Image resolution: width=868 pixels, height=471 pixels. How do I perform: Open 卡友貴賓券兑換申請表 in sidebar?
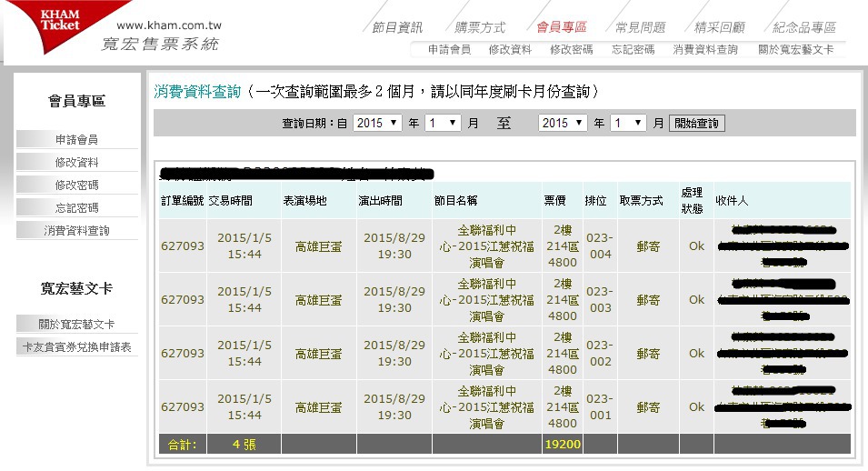[77, 346]
